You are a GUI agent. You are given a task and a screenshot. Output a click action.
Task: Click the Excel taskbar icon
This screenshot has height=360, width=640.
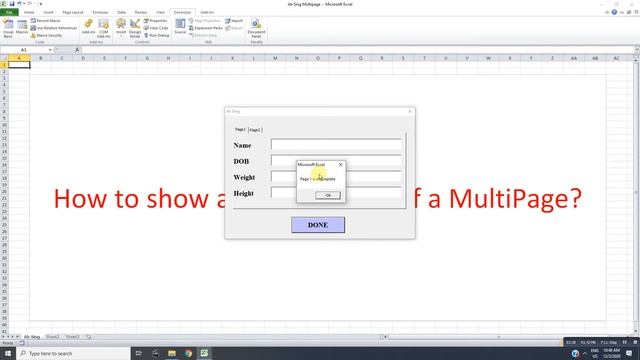pos(204,353)
